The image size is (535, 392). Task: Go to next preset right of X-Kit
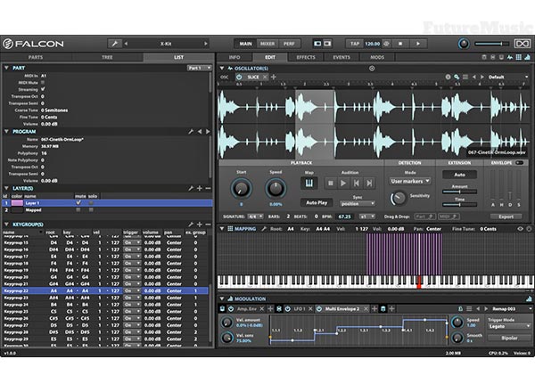click(206, 44)
